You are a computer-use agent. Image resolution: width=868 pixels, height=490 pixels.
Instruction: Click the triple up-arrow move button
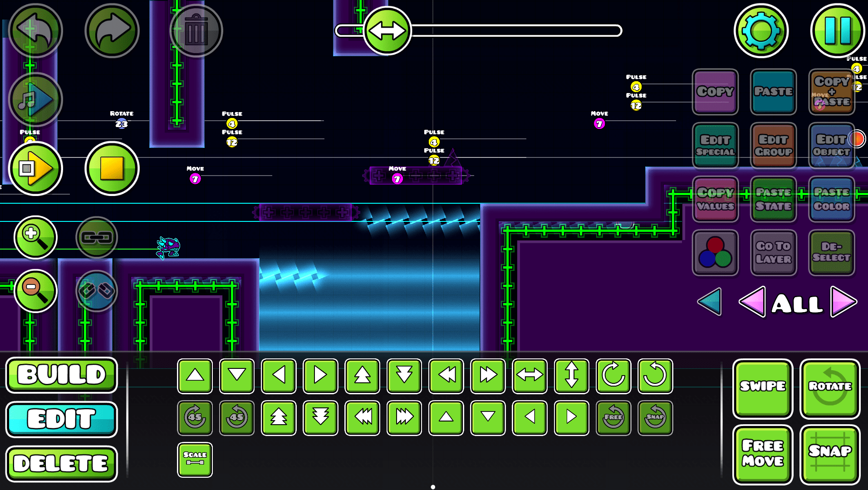coord(279,417)
